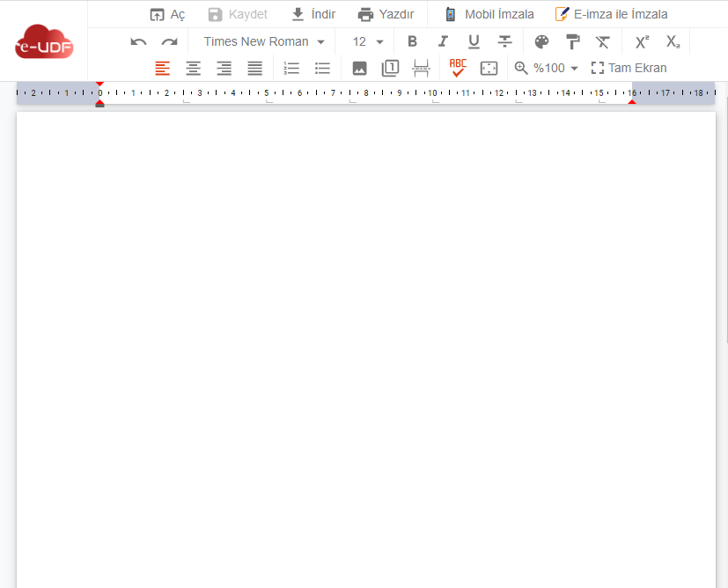Click E-imza ile İmzala button
Image resolution: width=728 pixels, height=588 pixels.
pyautogui.click(x=612, y=14)
